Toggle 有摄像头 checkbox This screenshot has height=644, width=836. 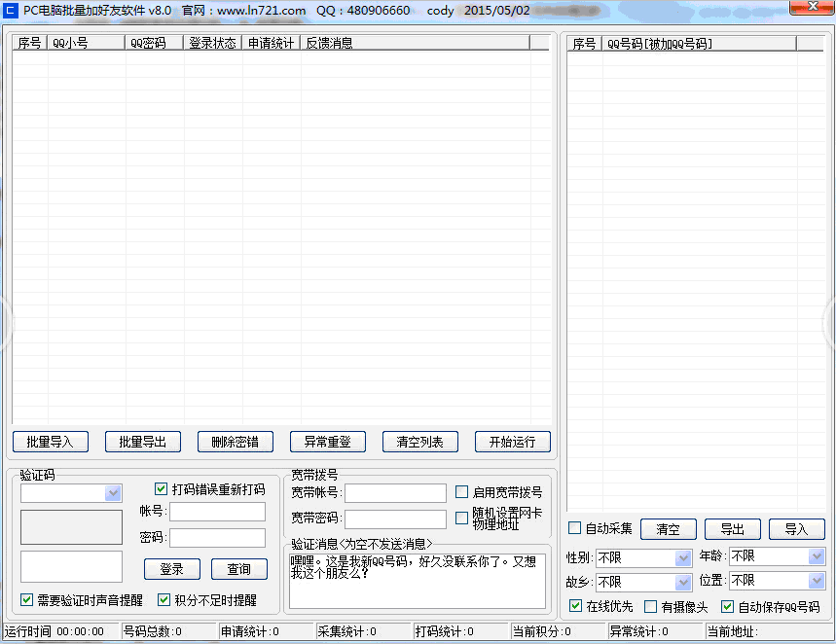(651, 606)
